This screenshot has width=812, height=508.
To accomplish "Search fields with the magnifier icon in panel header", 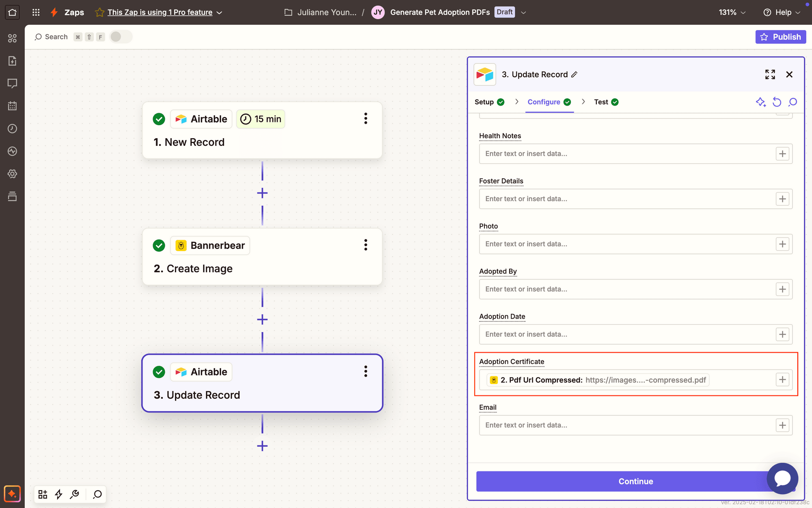I will (x=793, y=102).
